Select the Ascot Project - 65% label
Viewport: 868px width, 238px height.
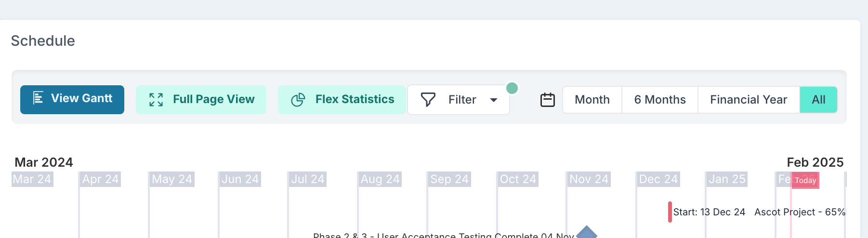800,212
